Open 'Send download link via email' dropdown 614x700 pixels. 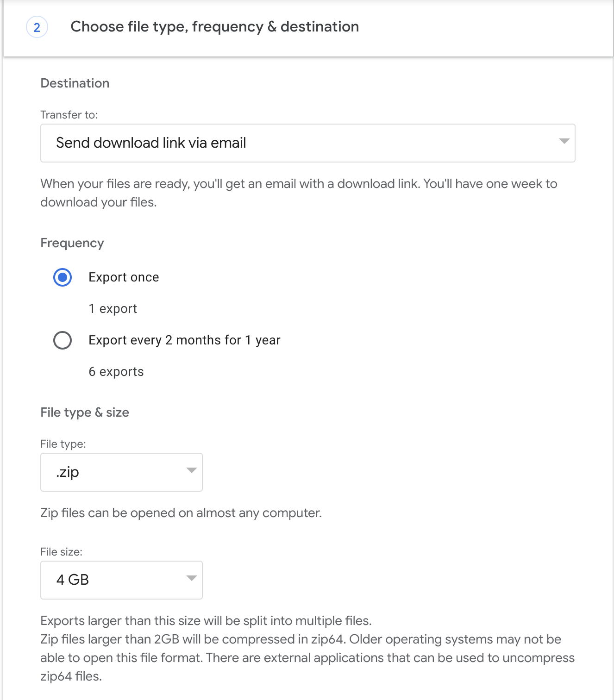pos(307,143)
